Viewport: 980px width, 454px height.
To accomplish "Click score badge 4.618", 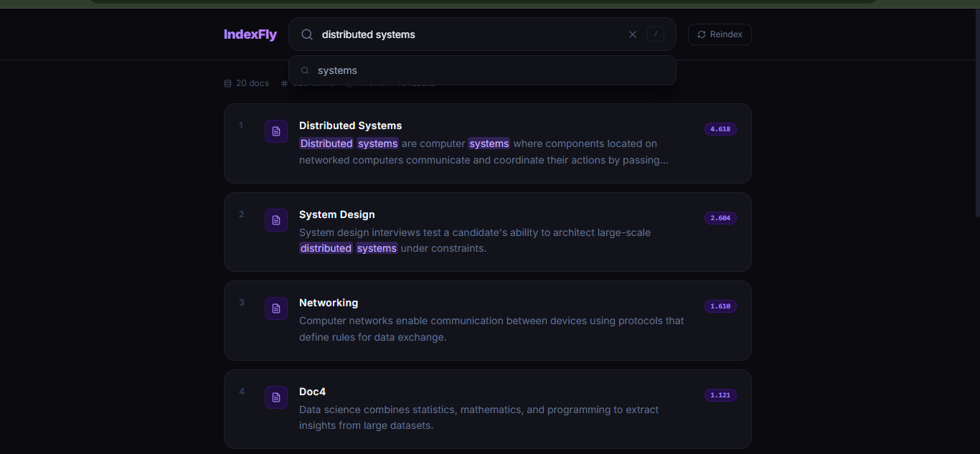I will [720, 129].
